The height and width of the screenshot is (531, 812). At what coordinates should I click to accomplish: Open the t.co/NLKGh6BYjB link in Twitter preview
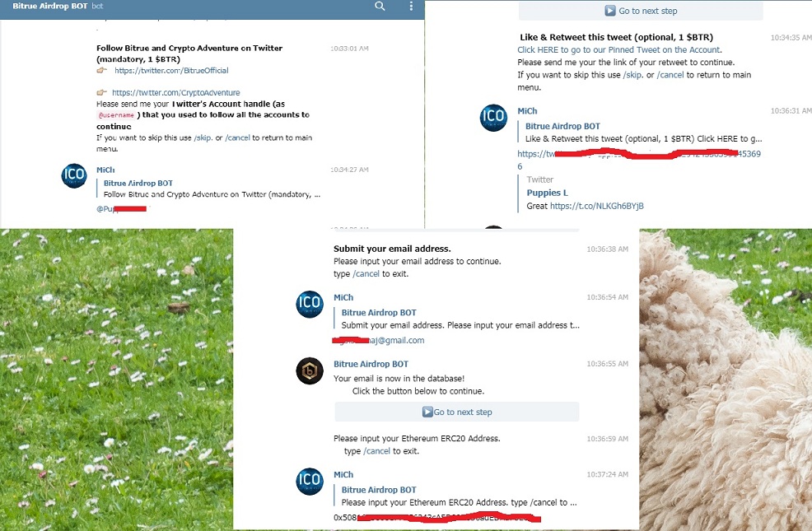coord(596,206)
